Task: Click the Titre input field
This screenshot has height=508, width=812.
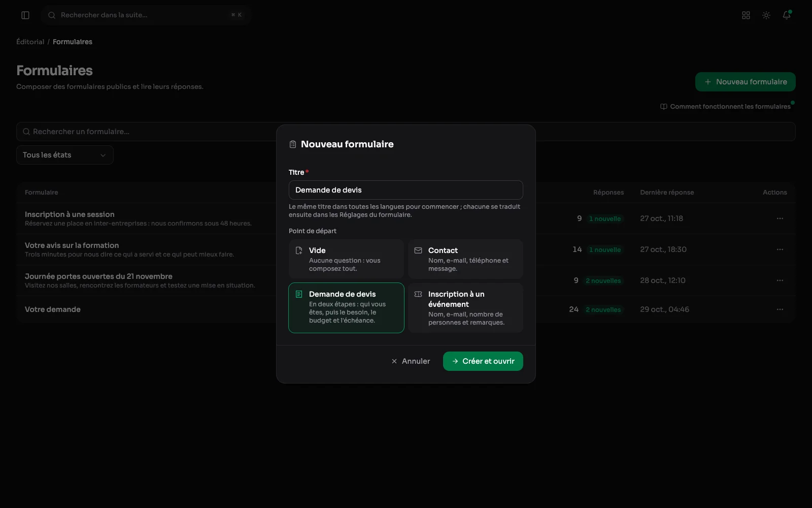Action: point(406,190)
